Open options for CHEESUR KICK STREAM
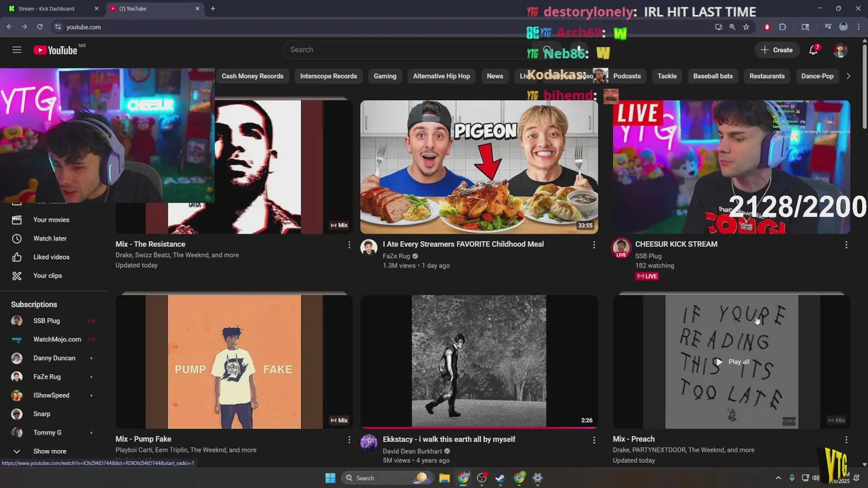 846,245
